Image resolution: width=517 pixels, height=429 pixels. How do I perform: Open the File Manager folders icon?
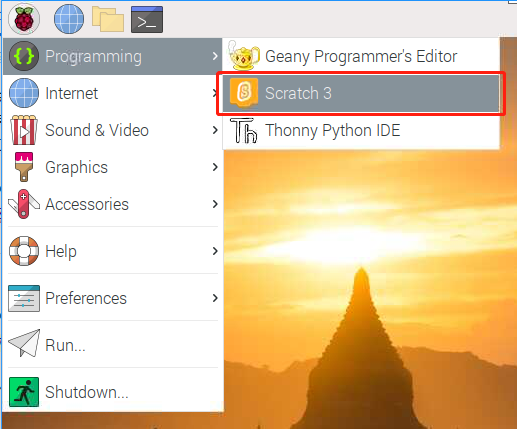tap(108, 19)
